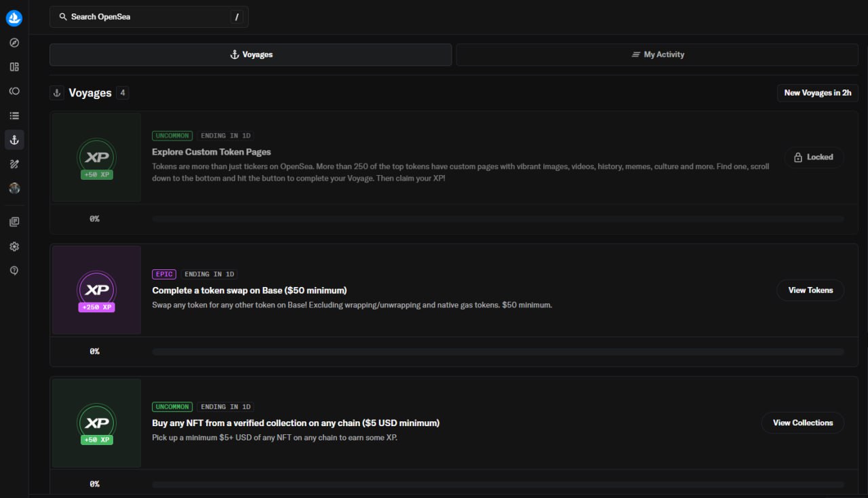Click UNCOMMON tag on Explore Custom Token Pages
Screen dimensions: 868x498
click(172, 136)
